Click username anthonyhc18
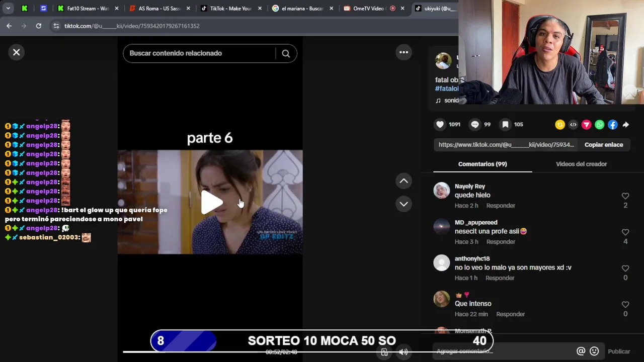The image size is (644, 362). point(472,259)
